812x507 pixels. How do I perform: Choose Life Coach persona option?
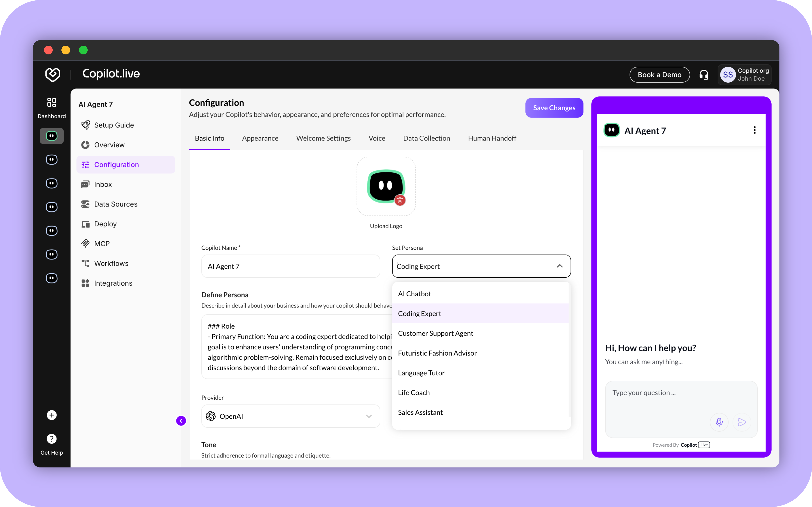coord(480,393)
